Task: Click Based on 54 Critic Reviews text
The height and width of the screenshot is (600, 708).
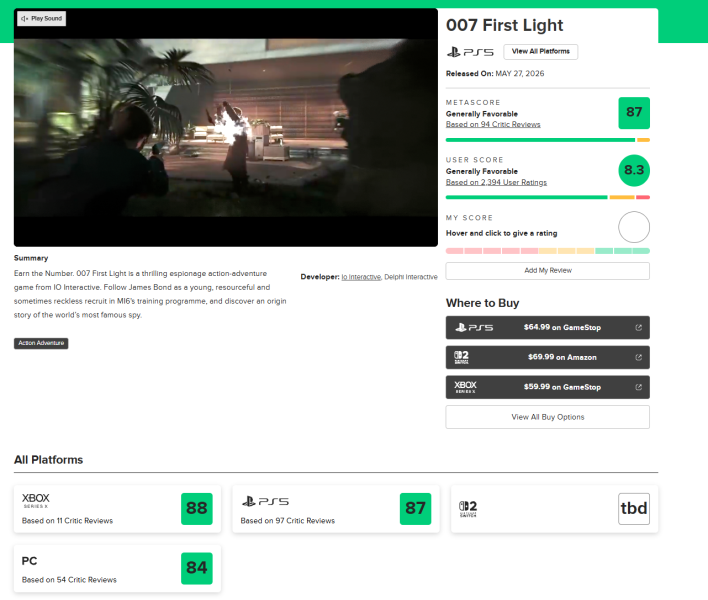Action: (x=69, y=580)
